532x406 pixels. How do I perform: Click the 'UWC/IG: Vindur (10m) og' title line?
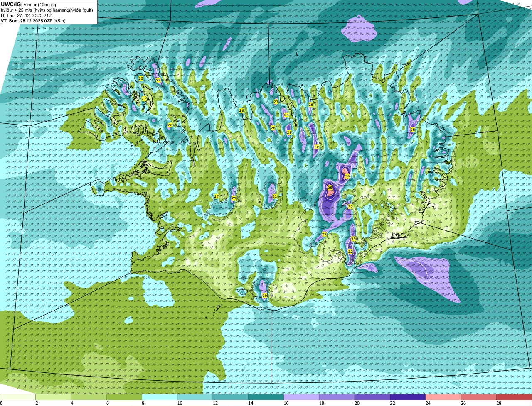click(29, 4)
